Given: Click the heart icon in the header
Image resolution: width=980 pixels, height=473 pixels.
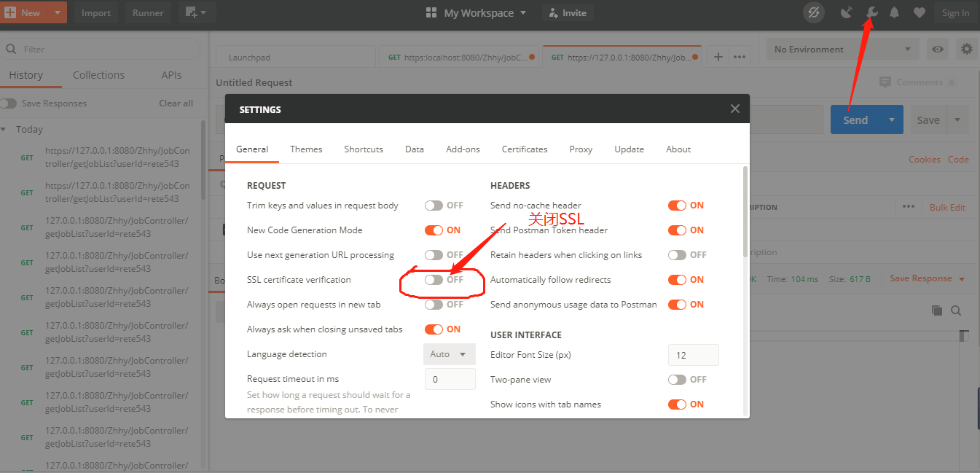Looking at the screenshot, I should [919, 12].
